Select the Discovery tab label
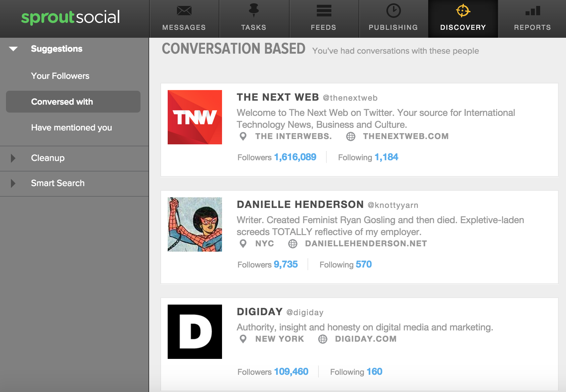566x392 pixels. pyautogui.click(x=463, y=27)
